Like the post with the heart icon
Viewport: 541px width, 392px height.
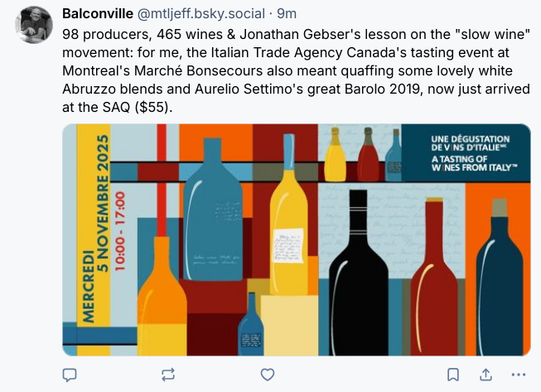click(x=268, y=375)
